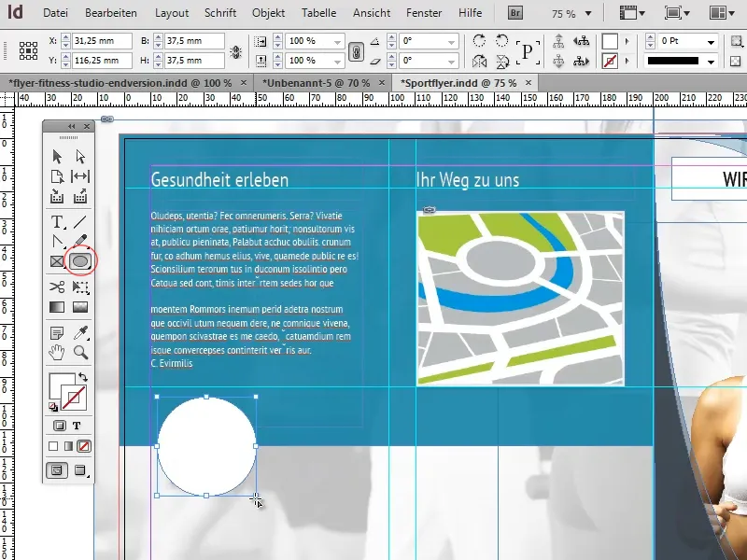Swap fill and stroke colors

click(x=83, y=377)
